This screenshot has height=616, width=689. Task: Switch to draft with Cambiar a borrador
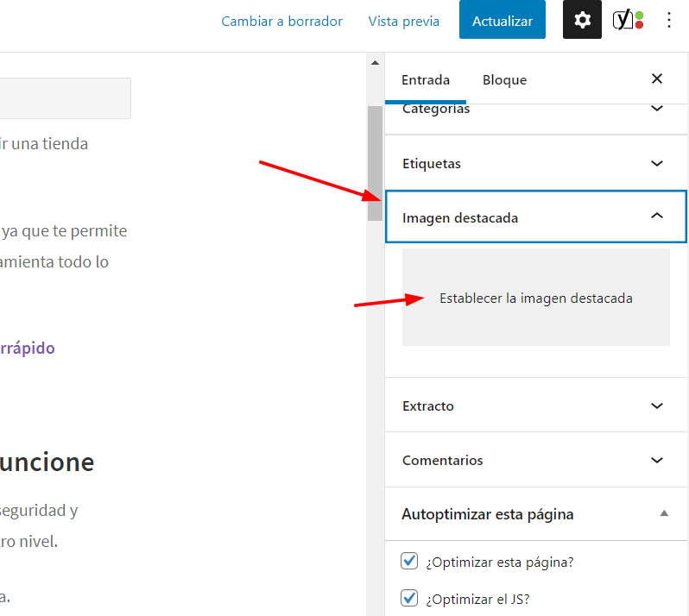[x=281, y=21]
